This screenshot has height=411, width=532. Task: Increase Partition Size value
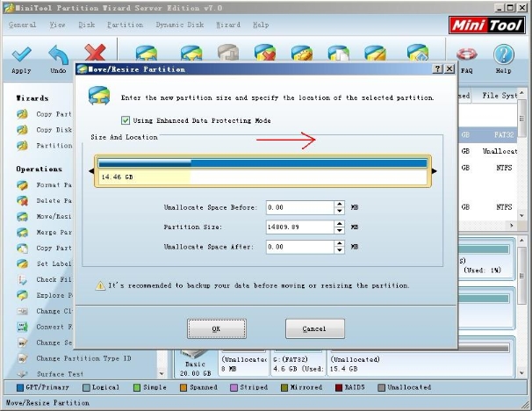[339, 224]
